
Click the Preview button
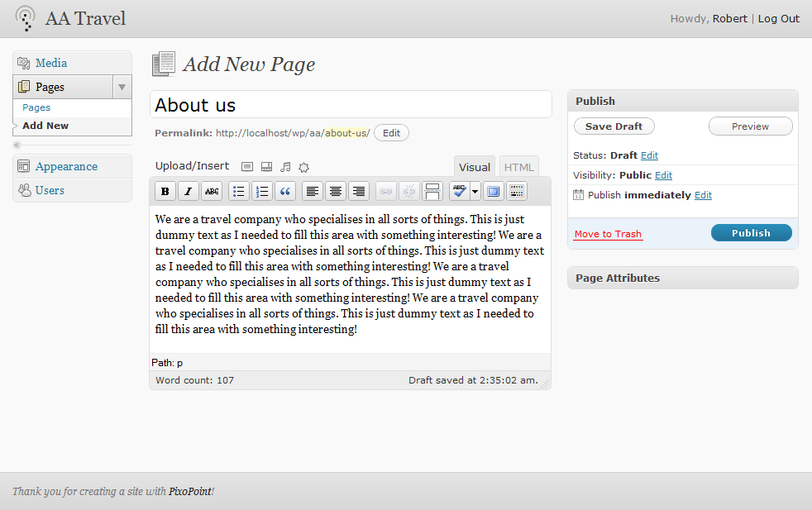pos(750,126)
